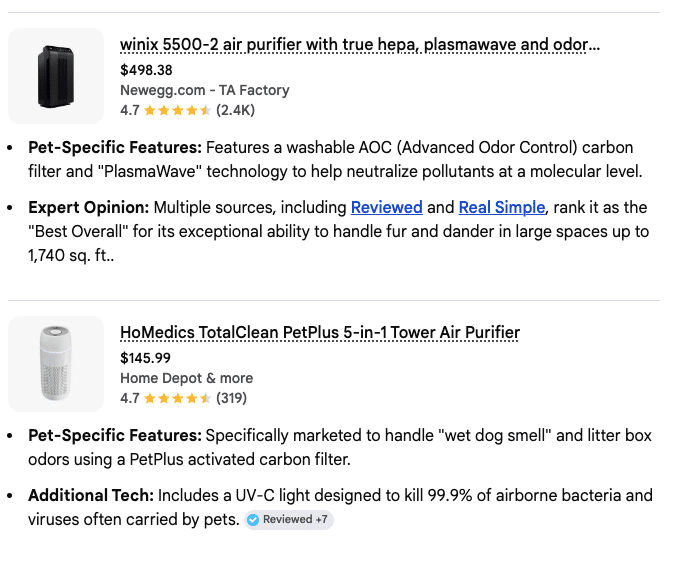Open the HoMedics TotalClean PetPlus title link
The height and width of the screenshot is (565, 675).
coord(320,333)
